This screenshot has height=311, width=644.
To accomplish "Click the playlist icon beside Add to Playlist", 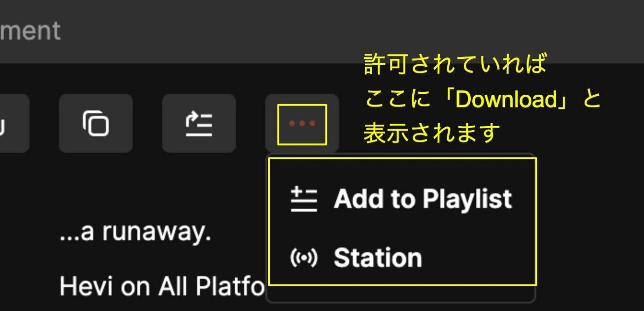I will point(304,199).
